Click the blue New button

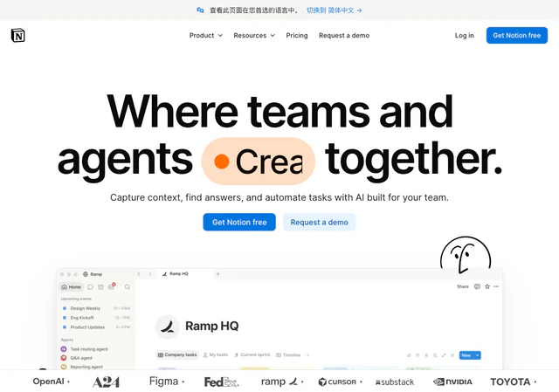point(466,355)
